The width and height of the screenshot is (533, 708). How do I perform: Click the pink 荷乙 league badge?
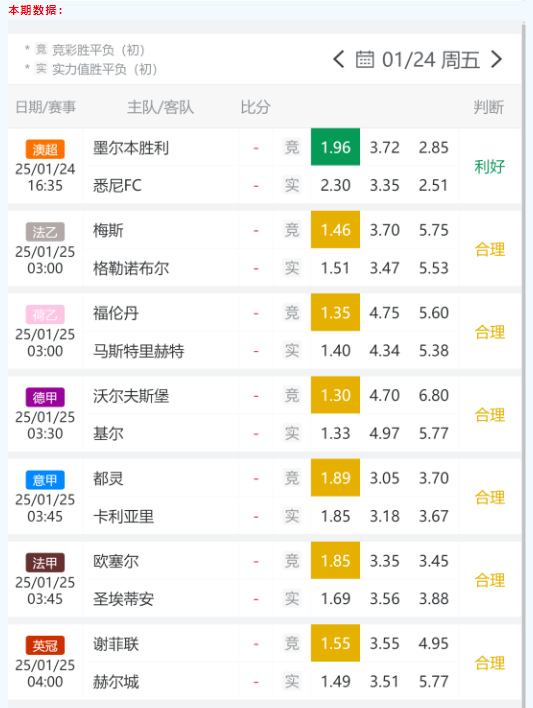point(45,315)
